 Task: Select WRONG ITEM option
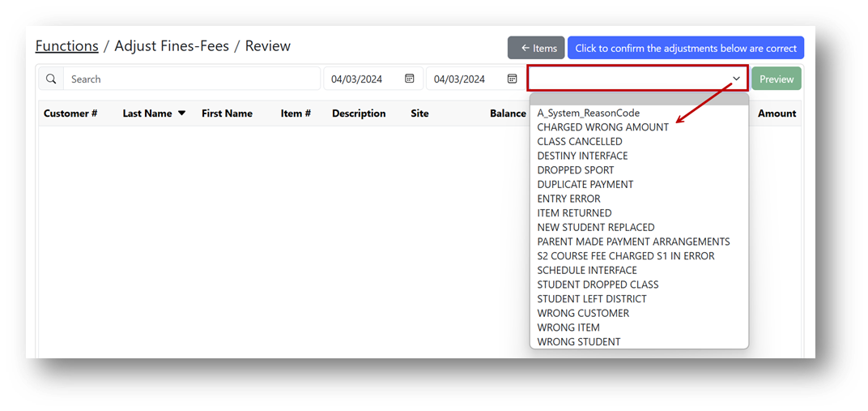tap(568, 328)
